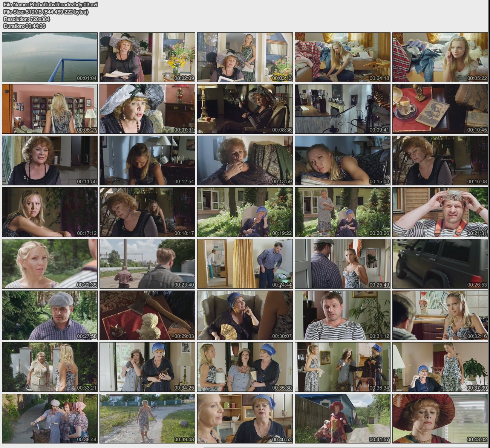Click the striped shirt man thumbnail at 00:31:12

pos(342,315)
